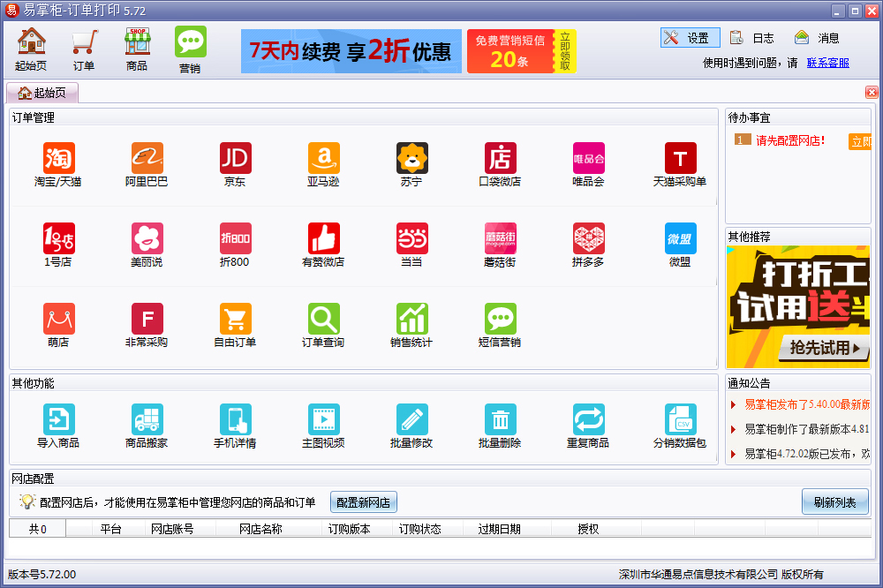Open 销售统计 chart icon
The image size is (883, 588).
click(x=412, y=325)
